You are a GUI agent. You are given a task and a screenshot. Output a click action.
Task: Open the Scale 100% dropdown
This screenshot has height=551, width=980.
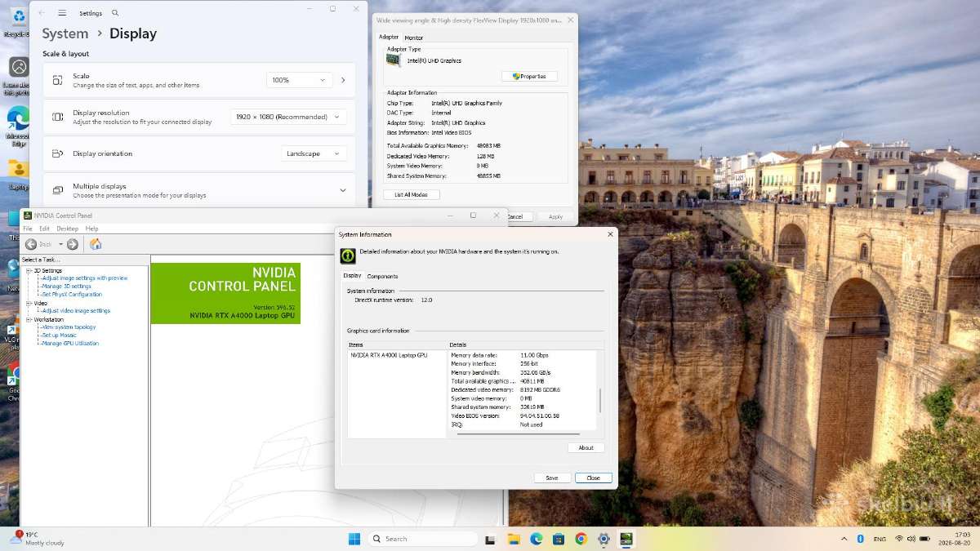(x=299, y=80)
